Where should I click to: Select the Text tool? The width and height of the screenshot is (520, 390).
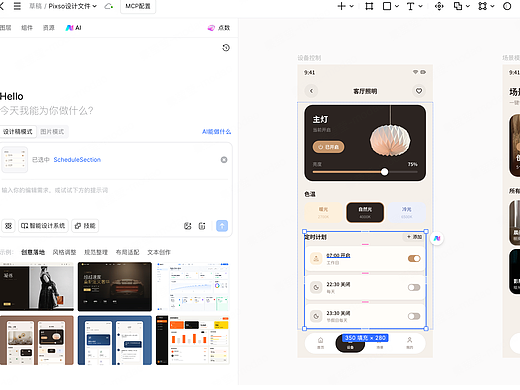410,6
